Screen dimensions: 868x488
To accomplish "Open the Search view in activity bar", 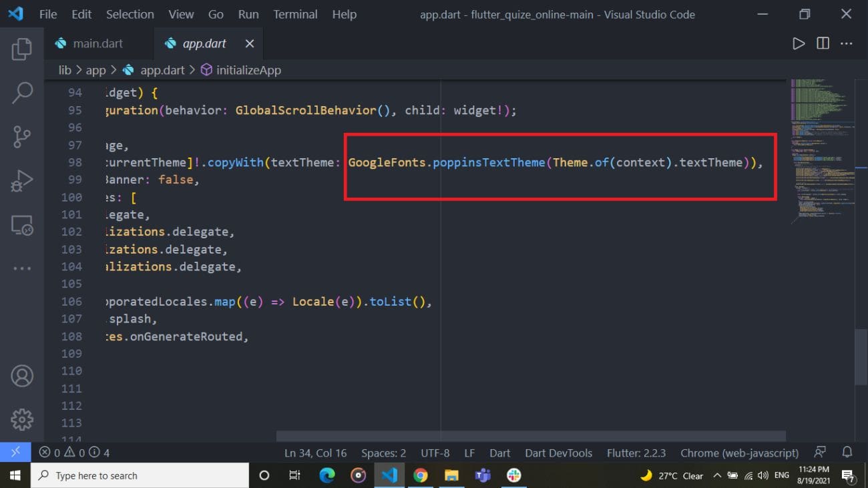I will click(22, 93).
